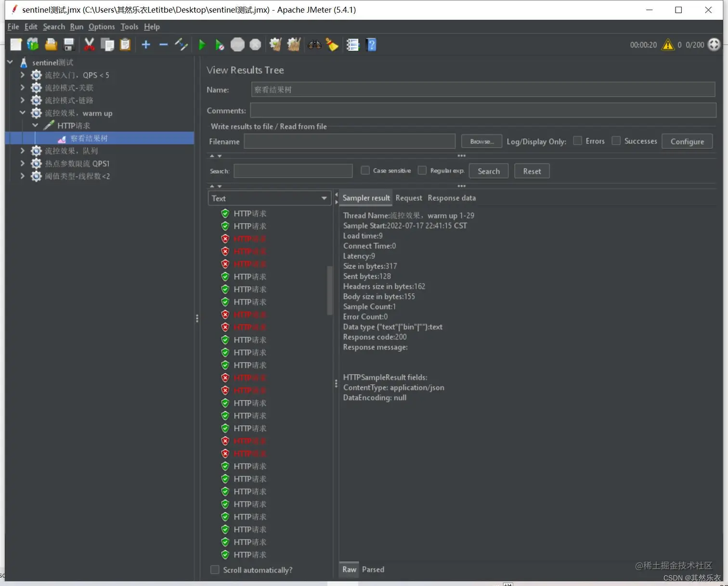Expand the 流控模式-关联 thread group

[22, 88]
